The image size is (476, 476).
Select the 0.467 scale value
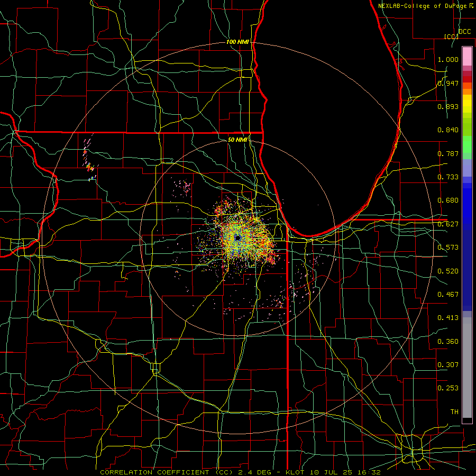448,295
